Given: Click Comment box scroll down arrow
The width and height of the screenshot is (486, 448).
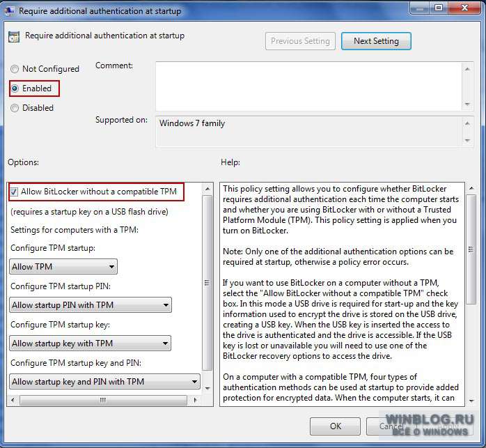Looking at the screenshot, I should (467, 105).
